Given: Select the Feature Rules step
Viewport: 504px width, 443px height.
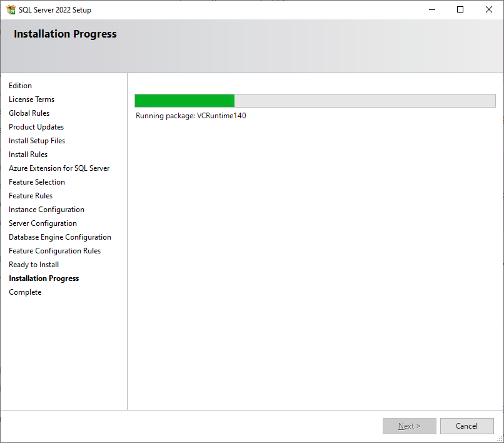Looking at the screenshot, I should (30, 195).
